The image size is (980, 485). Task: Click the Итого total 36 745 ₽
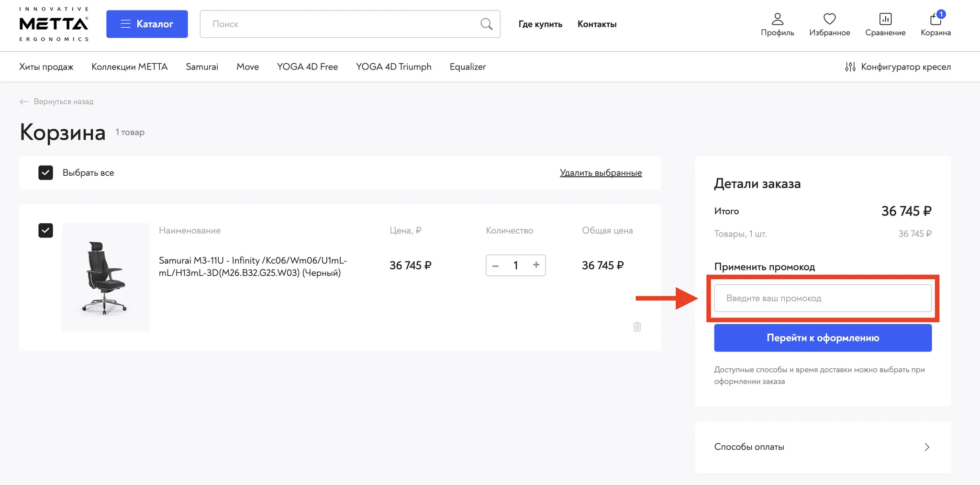[x=906, y=211]
